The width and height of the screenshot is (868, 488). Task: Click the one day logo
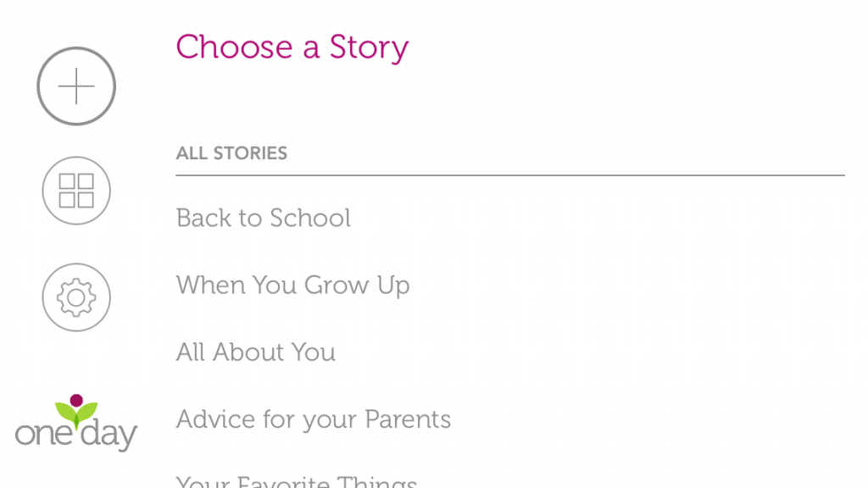coord(76,424)
